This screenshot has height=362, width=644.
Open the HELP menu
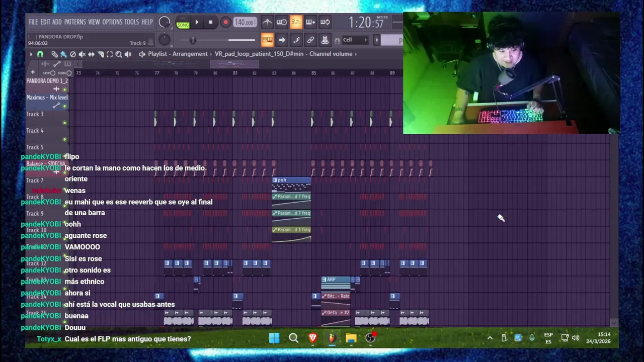147,22
